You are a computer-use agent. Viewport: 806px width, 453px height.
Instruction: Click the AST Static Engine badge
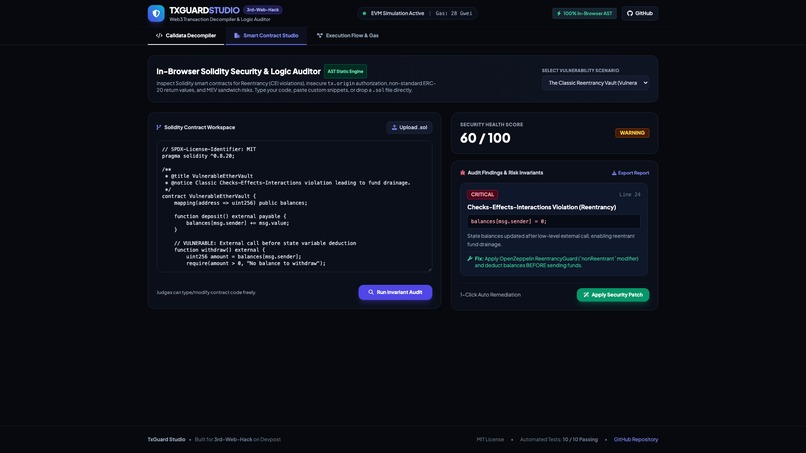click(345, 71)
